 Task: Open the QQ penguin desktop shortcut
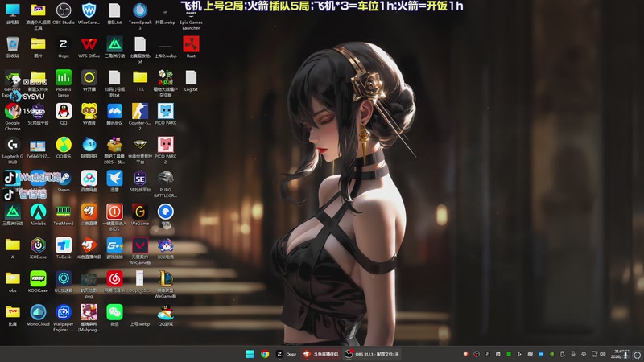64,113
